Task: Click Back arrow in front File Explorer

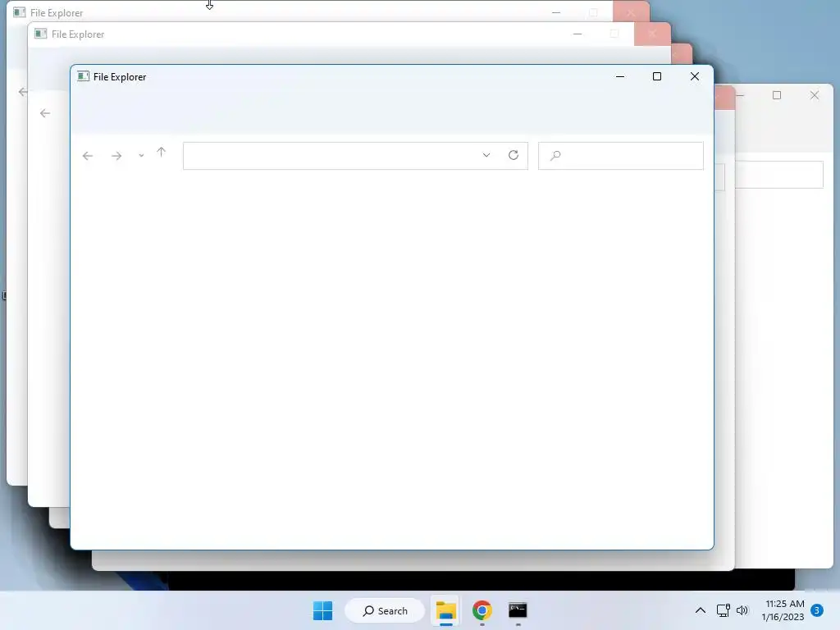Action: pyautogui.click(x=88, y=156)
